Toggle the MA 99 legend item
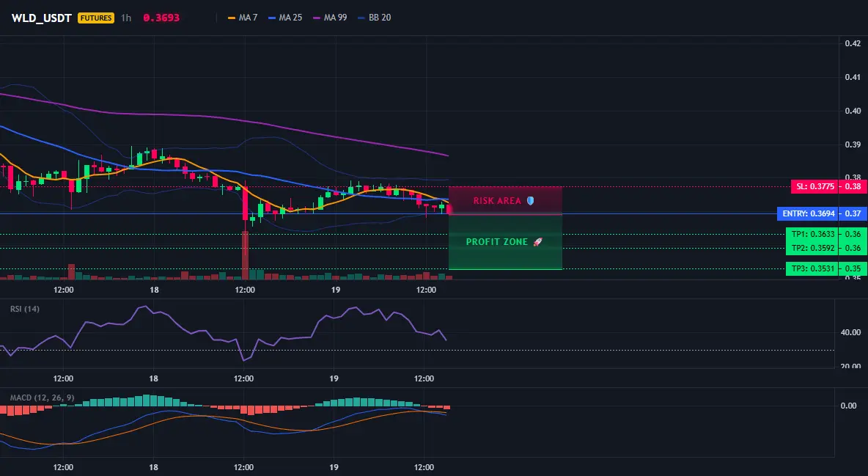 (330, 18)
